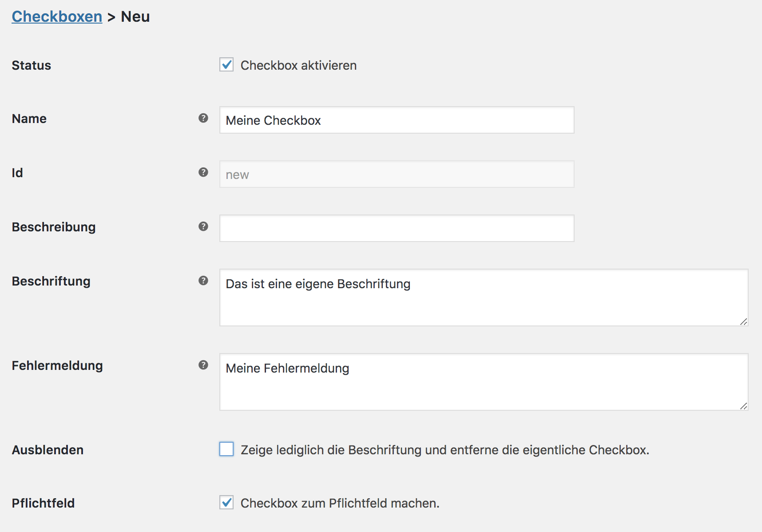This screenshot has height=532, width=762.
Task: Open the Checkboxen breadcrumb link
Action: coord(57,16)
